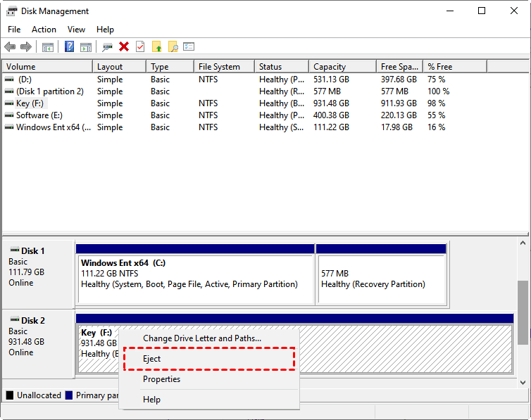Open the Action menu
531x420 pixels.
coord(44,30)
